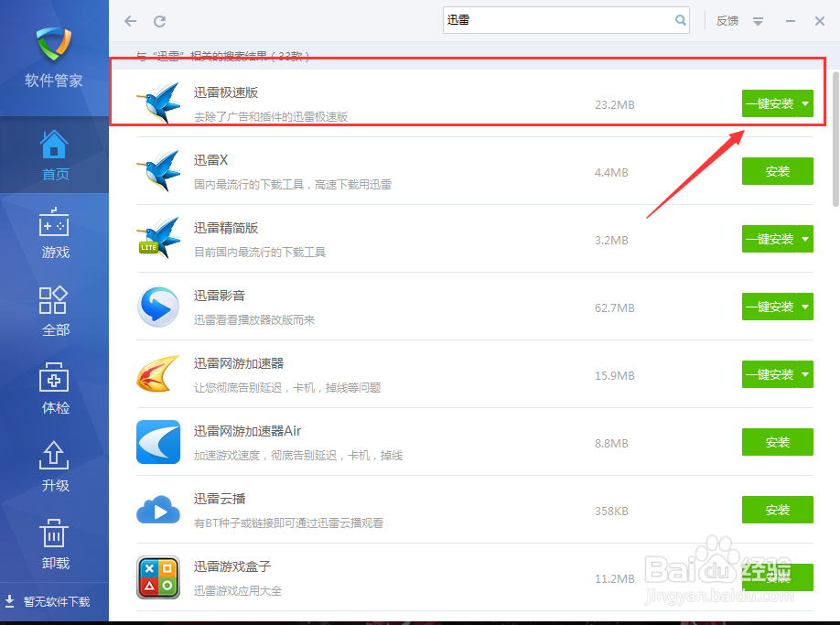The height and width of the screenshot is (625, 840).
Task: Click the 迅雷网游加速器Air blue icon
Action: 158,442
